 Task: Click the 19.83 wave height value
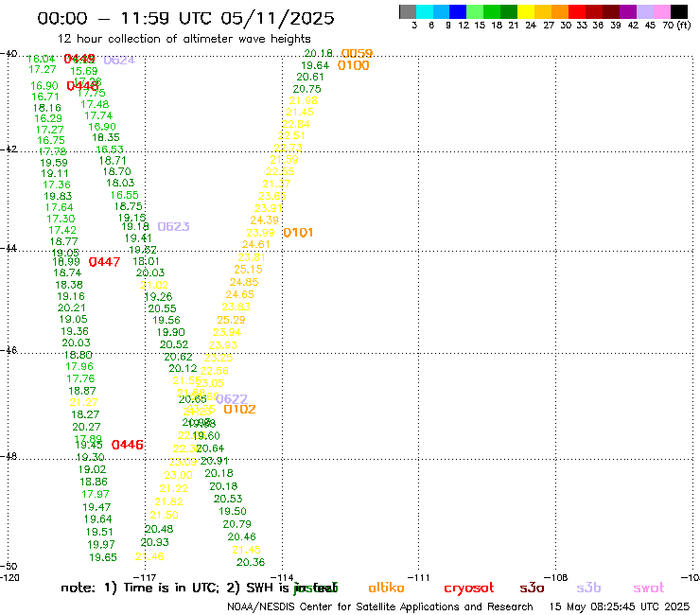58,197
